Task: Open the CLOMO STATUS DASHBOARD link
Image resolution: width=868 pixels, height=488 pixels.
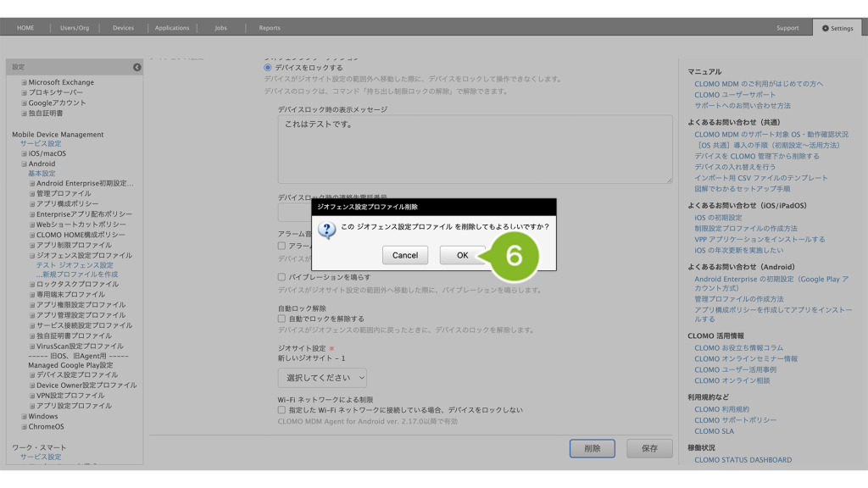Action: 743,460
